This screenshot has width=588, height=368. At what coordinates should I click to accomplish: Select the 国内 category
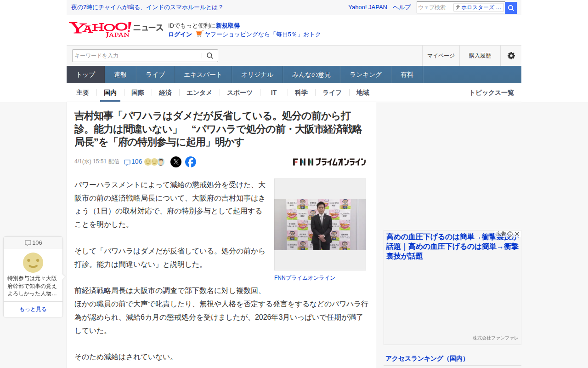[x=110, y=92]
